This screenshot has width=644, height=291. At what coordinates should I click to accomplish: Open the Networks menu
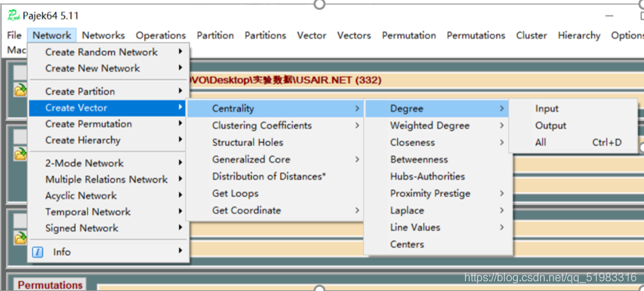103,35
